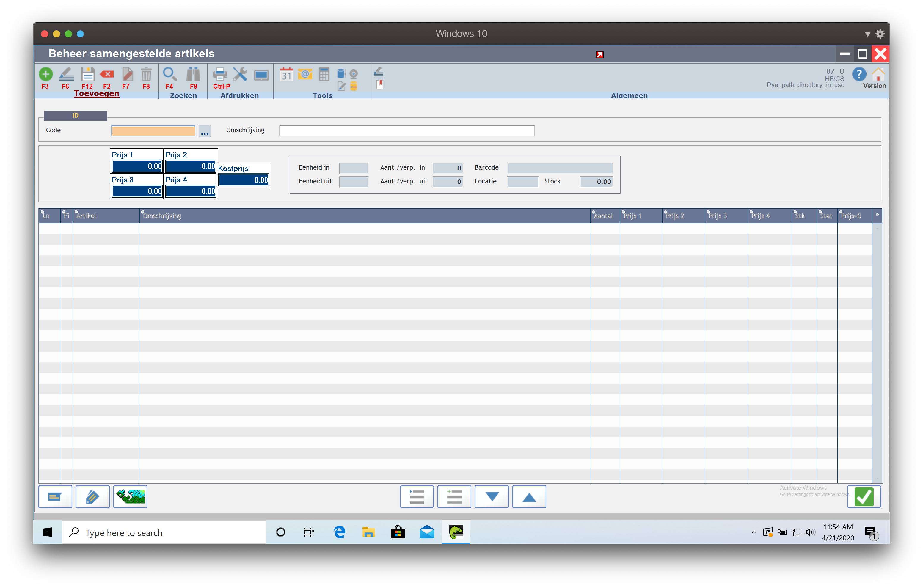This screenshot has width=923, height=588.
Task: Open the wrench and screwdriver settings icon
Action: 240,74
